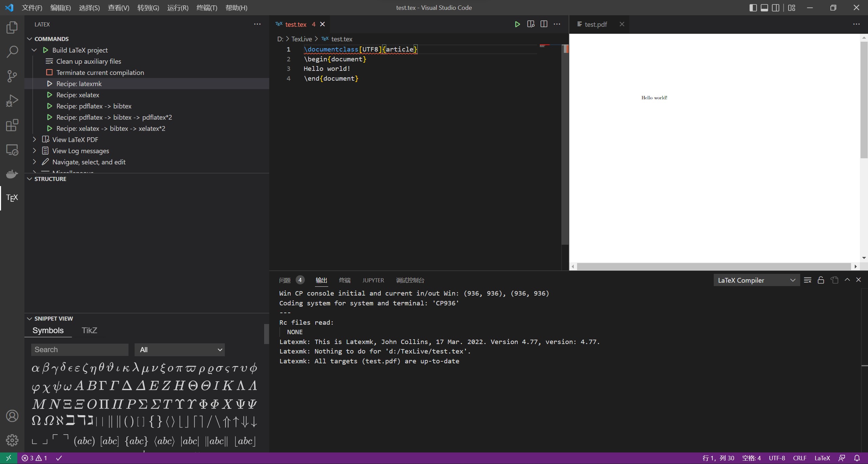
Task: Expand Navigate, select, and edit node
Action: point(34,162)
